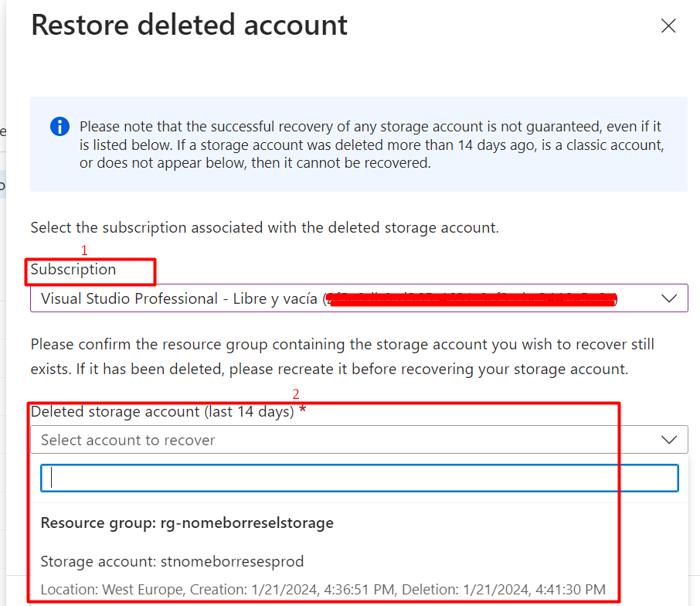Expand the Subscription dropdown chevron

(x=669, y=298)
